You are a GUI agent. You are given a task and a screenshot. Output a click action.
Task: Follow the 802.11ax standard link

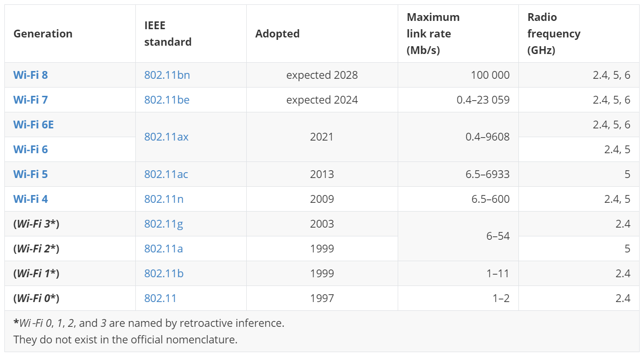[166, 137]
